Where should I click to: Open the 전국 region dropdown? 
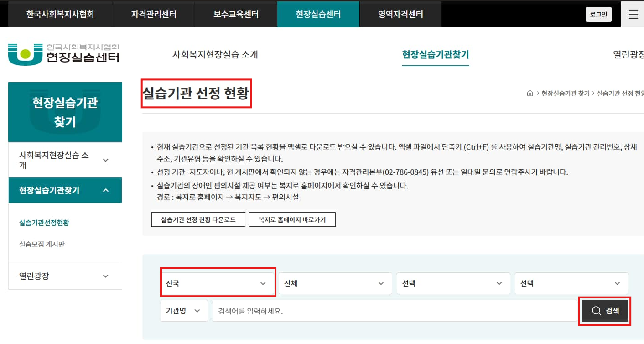click(218, 283)
